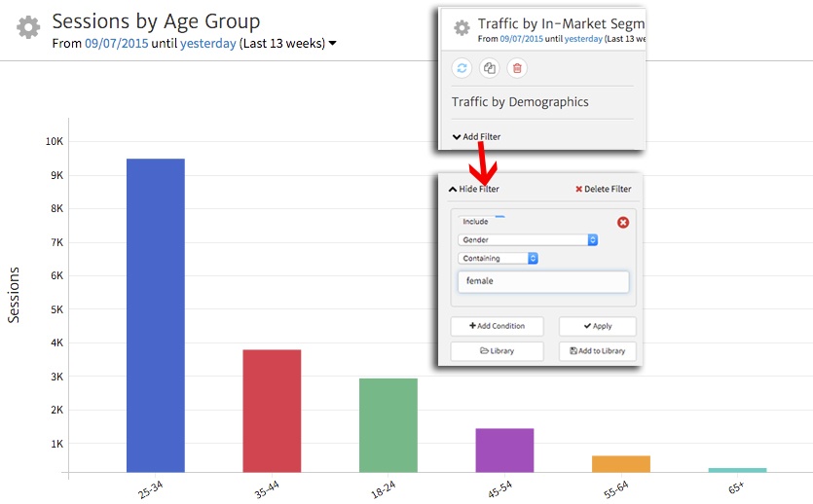The image size is (813, 504).
Task: Apply the filter
Action: (597, 326)
